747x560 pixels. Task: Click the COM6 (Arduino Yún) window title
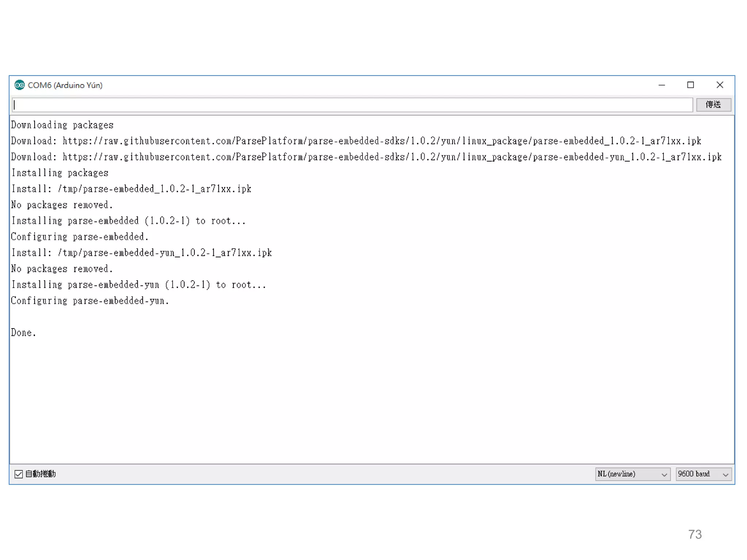pos(65,85)
